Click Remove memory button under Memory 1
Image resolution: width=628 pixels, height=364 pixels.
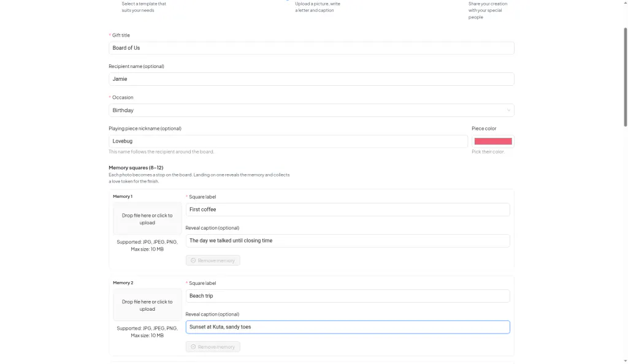tap(213, 260)
